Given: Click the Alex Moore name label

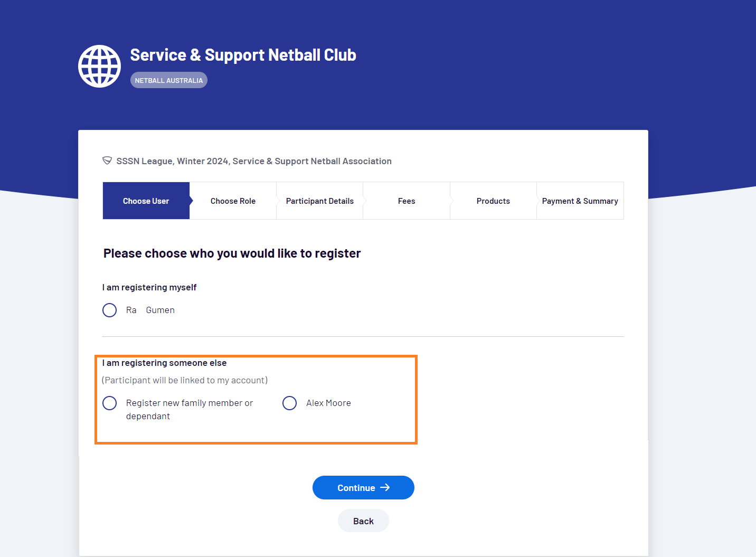Looking at the screenshot, I should pos(328,403).
